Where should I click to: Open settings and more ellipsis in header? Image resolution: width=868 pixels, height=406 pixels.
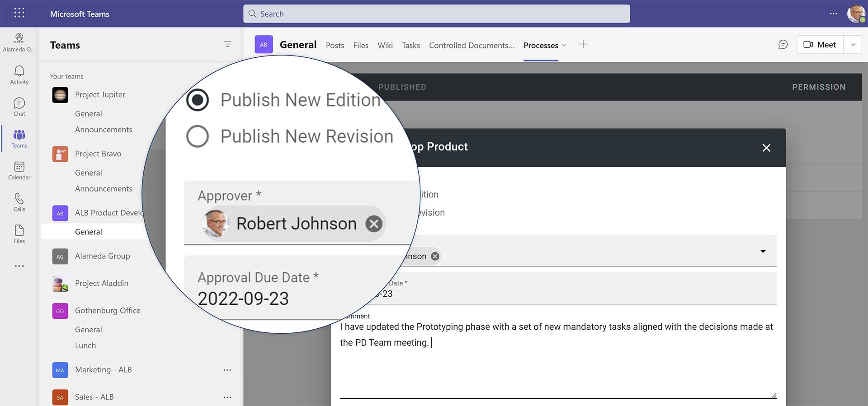834,14
